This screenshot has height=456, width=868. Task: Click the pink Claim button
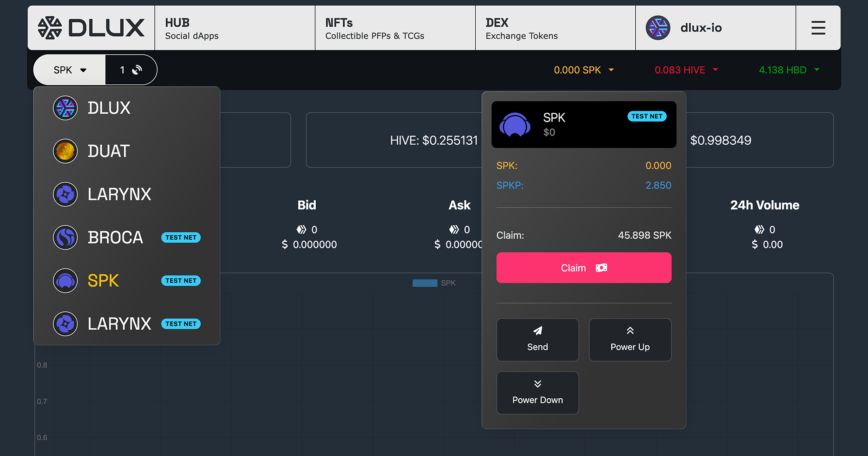click(584, 268)
